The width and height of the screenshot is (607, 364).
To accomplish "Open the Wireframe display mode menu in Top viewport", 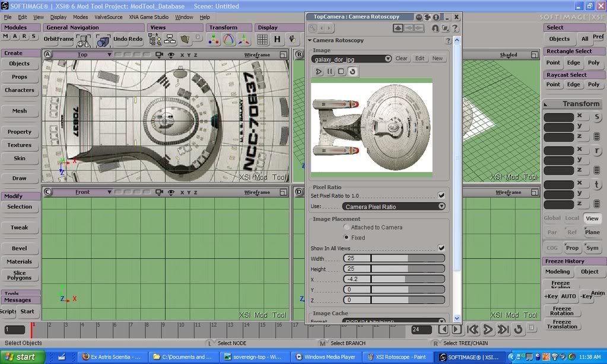I will 257,55.
